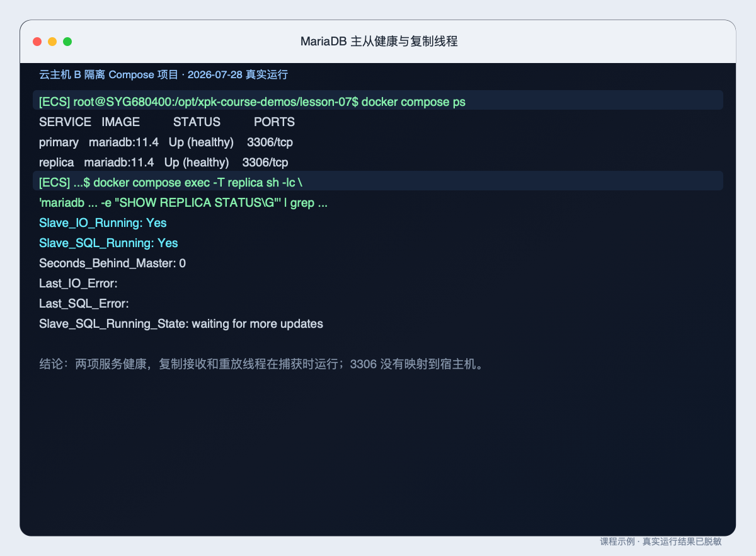Click the green maximize window button
Viewport: 756px width, 556px height.
67,42
